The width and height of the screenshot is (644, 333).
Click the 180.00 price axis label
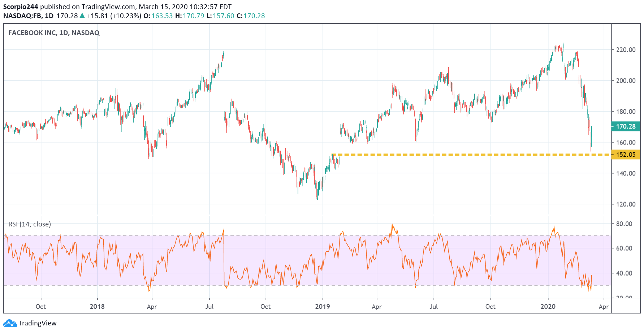tap(626, 112)
